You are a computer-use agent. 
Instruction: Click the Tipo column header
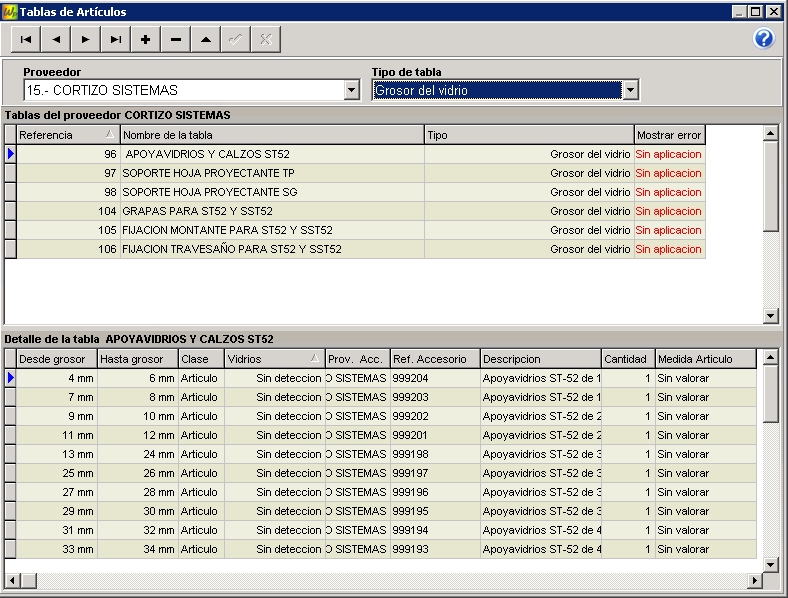click(529, 135)
